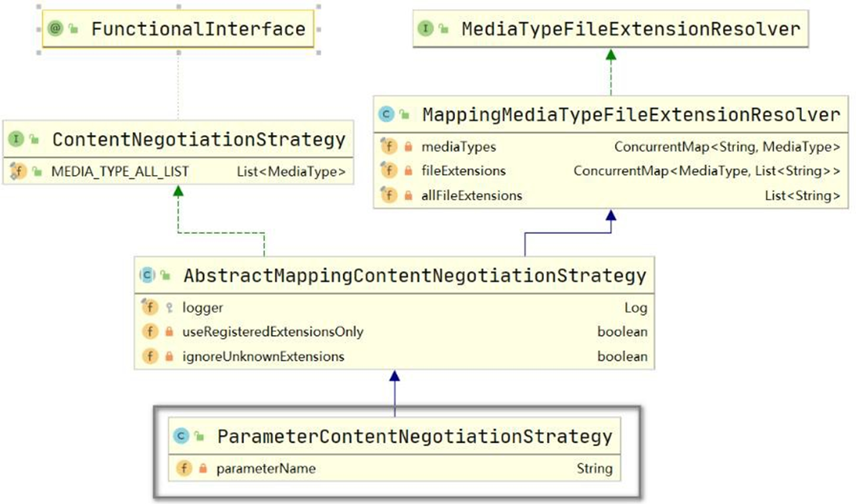The height and width of the screenshot is (504, 856).
Task: Select the MediaTypeFileExtensionResolver node title
Action: pyautogui.click(x=630, y=29)
